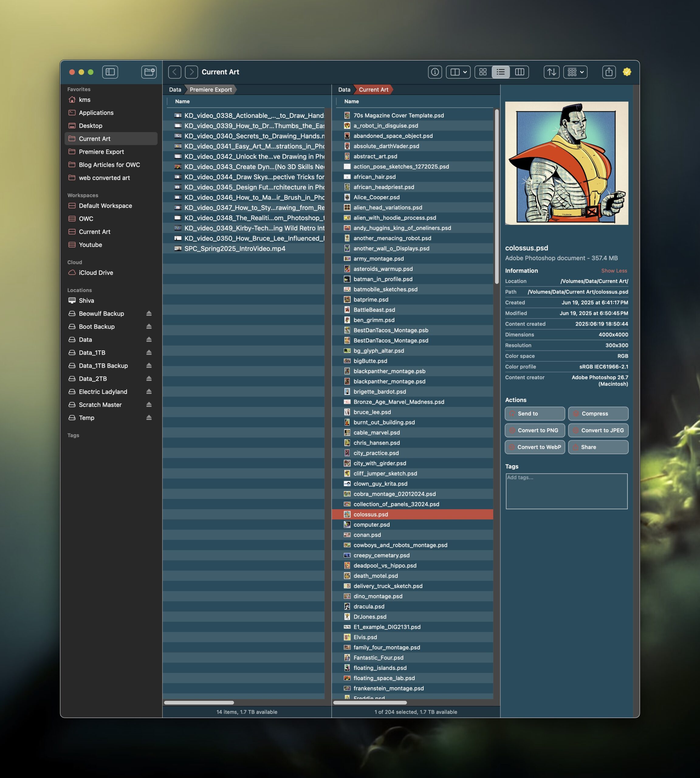Click the Add tags input field
The height and width of the screenshot is (778, 700).
tap(566, 491)
